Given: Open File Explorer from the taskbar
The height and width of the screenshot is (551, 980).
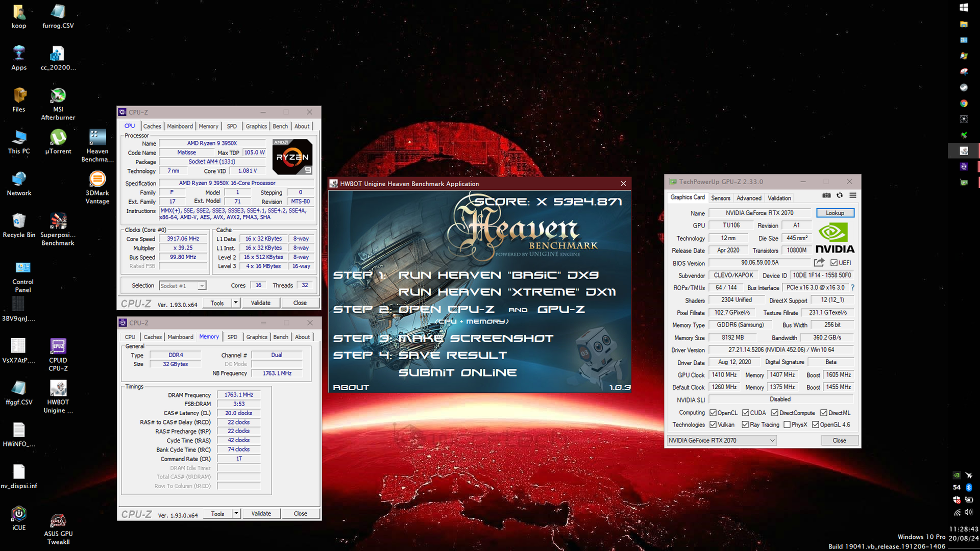Looking at the screenshot, I should pos(964,24).
